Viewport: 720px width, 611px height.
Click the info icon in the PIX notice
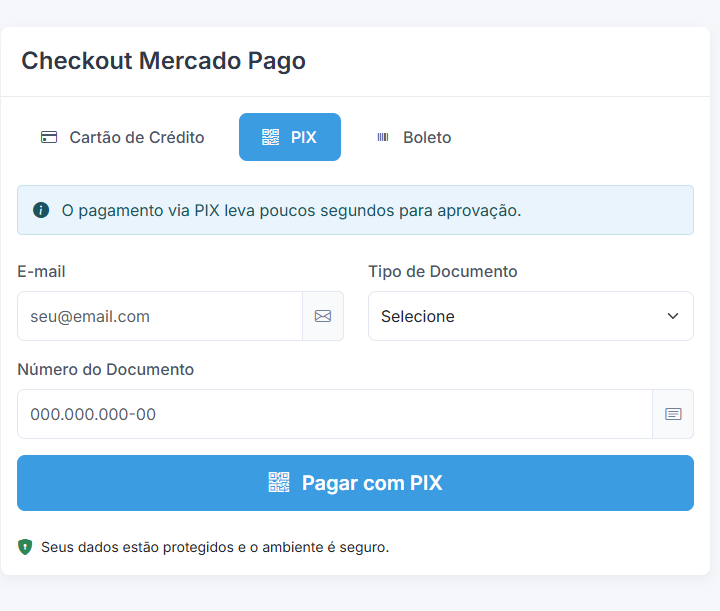pos(41,210)
